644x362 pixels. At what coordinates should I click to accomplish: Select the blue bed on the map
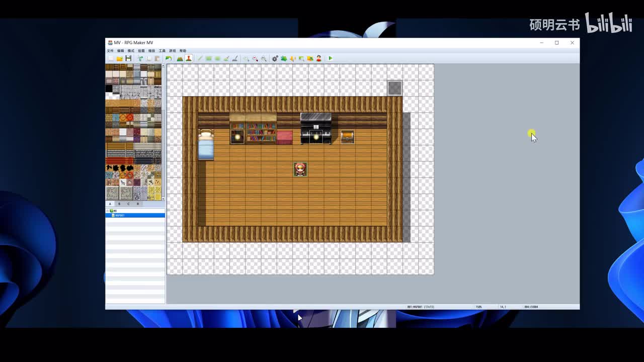[206, 144]
